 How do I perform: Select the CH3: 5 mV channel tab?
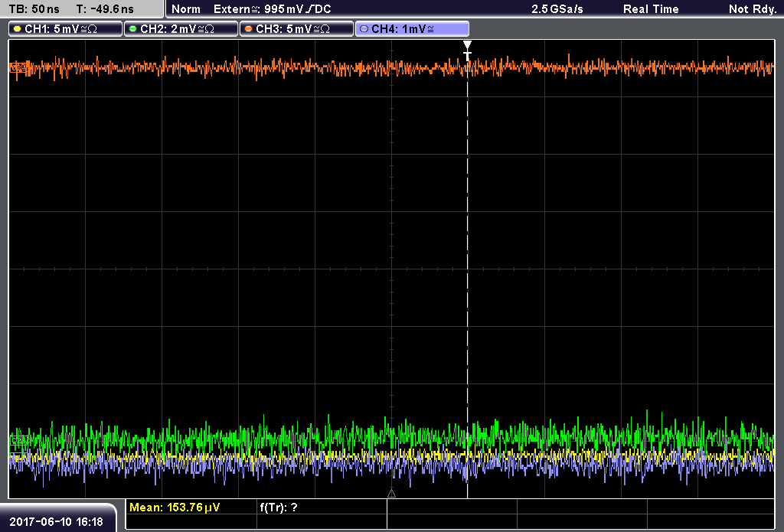(296, 29)
